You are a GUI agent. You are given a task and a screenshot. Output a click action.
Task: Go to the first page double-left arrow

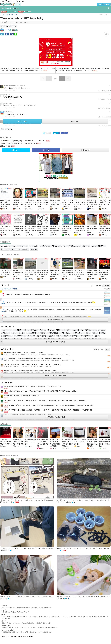(x=43, y=78)
